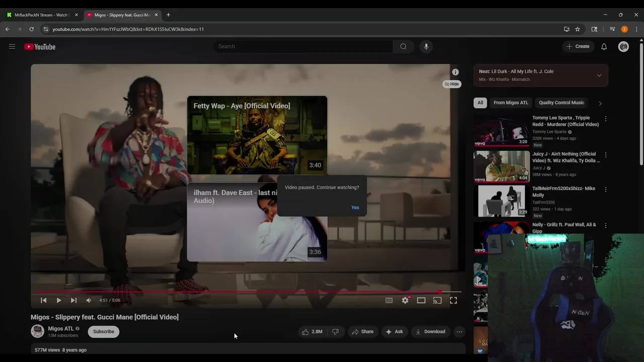Open Fetty Wap - Aye end card
This screenshot has height=362, width=644.
point(257,135)
